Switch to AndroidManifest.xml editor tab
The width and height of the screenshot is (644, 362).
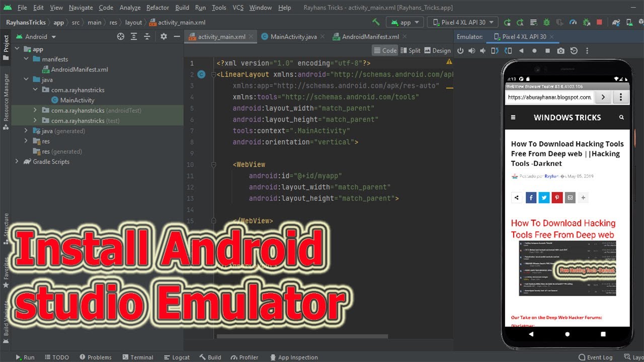370,37
